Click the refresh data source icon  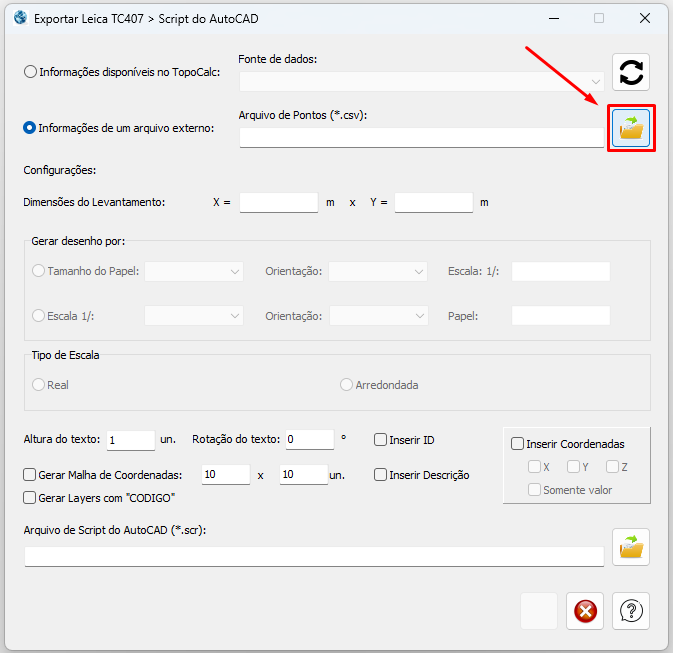631,72
